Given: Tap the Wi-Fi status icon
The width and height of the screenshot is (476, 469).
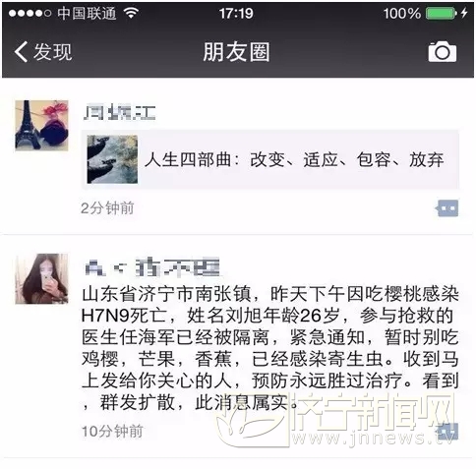Looking at the screenshot, I should tap(131, 13).
